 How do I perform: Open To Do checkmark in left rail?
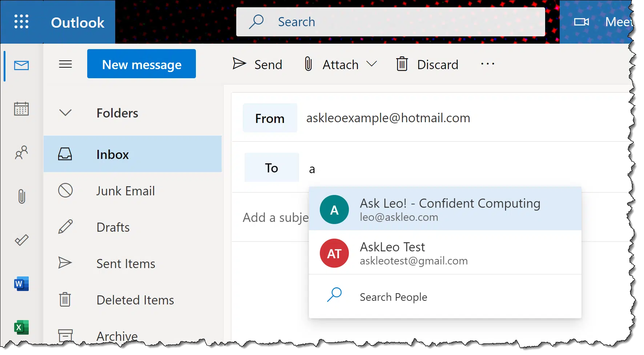[x=21, y=240]
